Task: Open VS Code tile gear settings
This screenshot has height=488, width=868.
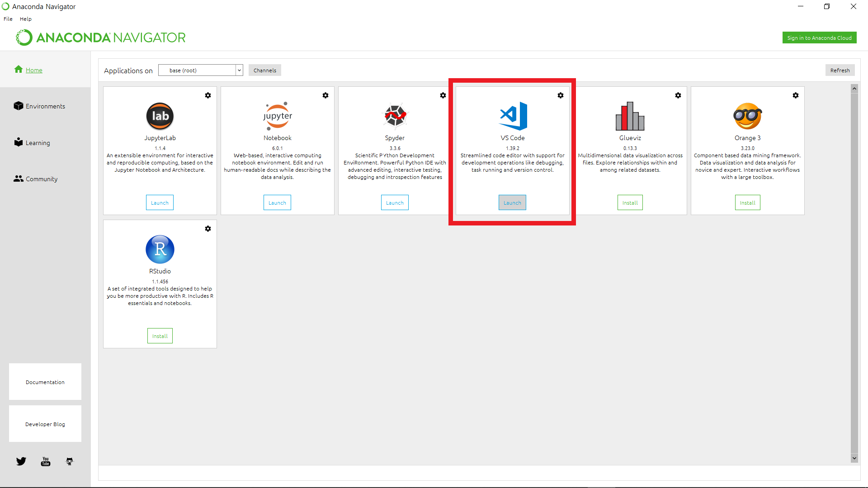Action: pyautogui.click(x=561, y=95)
